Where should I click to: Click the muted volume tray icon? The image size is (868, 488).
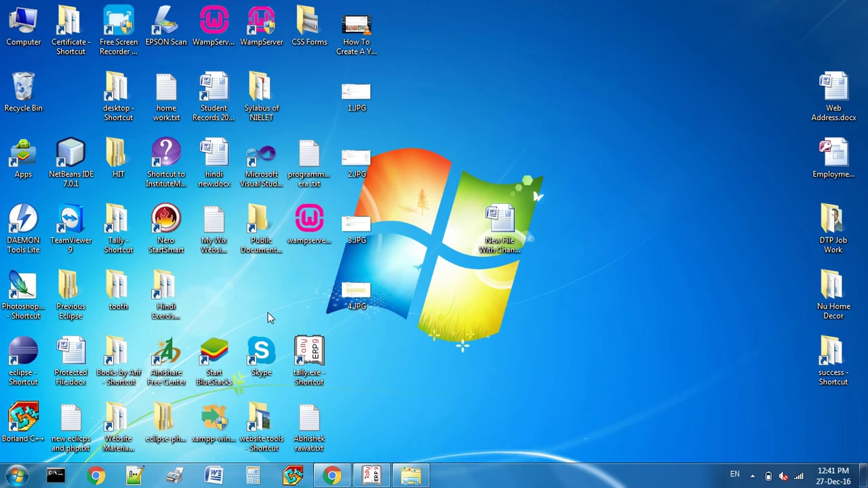coord(783,476)
